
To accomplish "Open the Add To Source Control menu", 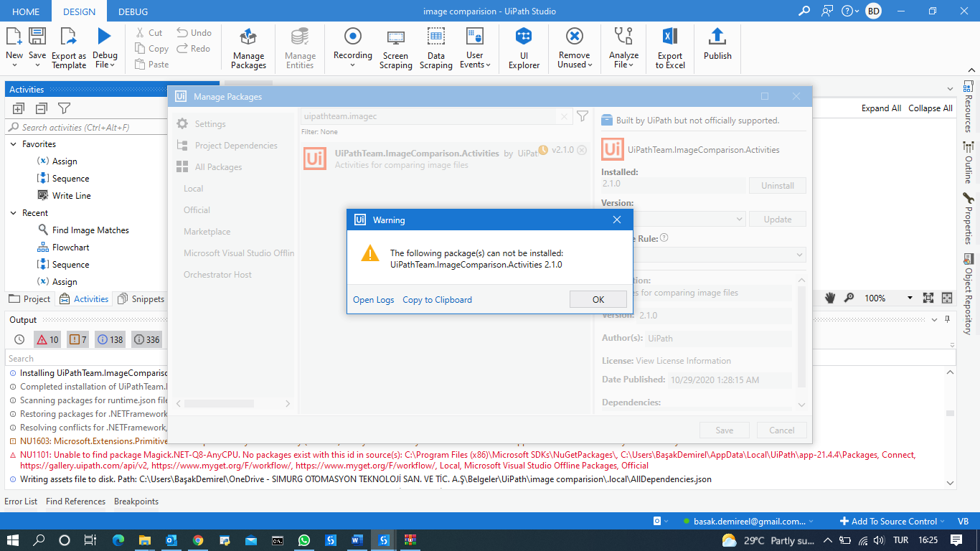I will click(893, 522).
